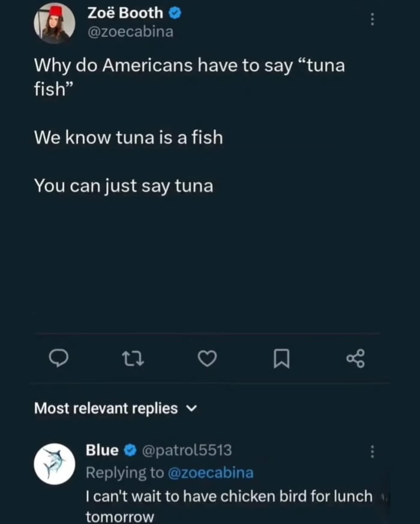Open the share menu via share icon
Screen dimensions: 420x524
click(x=356, y=359)
